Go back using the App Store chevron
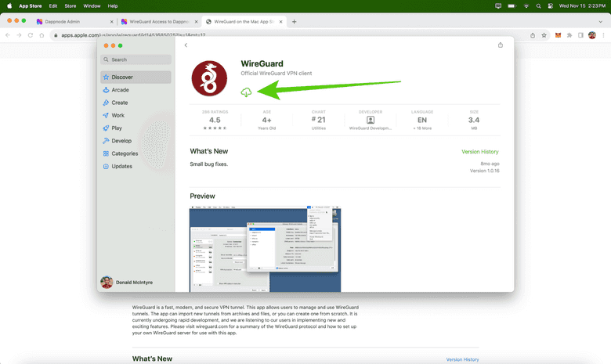The width and height of the screenshot is (611, 364). (x=186, y=45)
